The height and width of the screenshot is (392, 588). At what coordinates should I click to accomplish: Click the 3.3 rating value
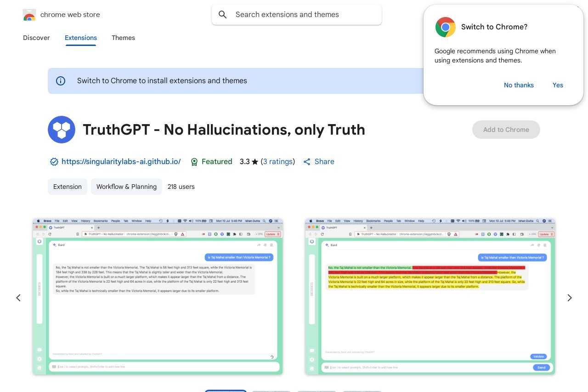(x=244, y=162)
